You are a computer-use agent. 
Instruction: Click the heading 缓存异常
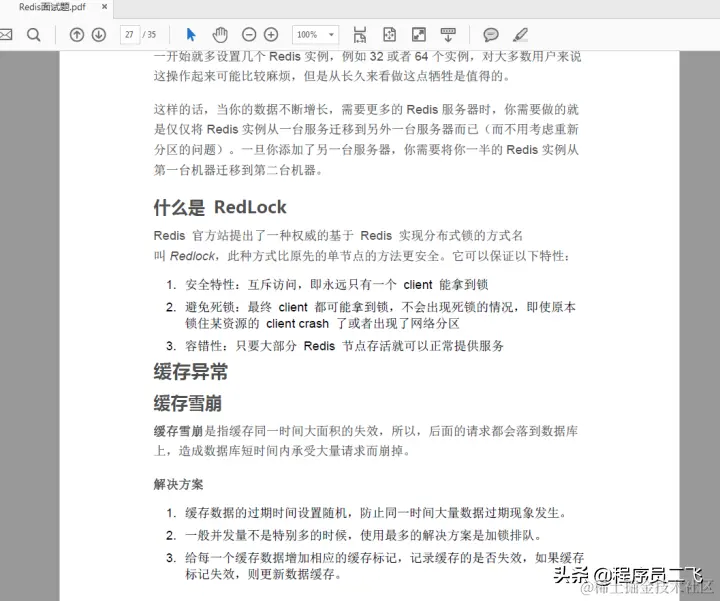click(191, 371)
